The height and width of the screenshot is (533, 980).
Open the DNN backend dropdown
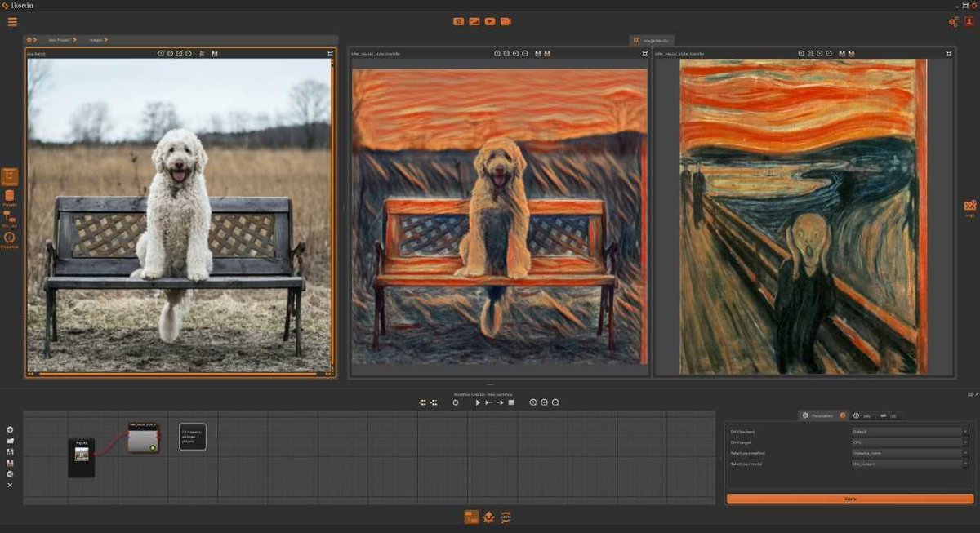tap(906, 432)
